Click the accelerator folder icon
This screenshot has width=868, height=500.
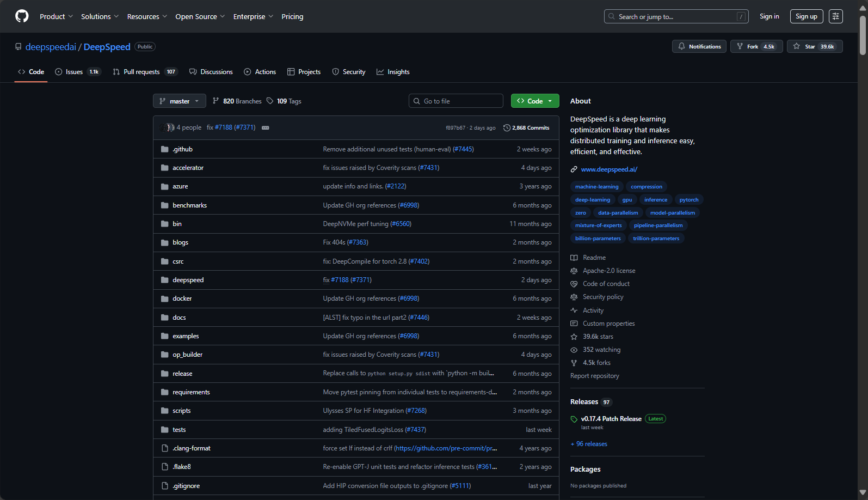[x=165, y=168]
